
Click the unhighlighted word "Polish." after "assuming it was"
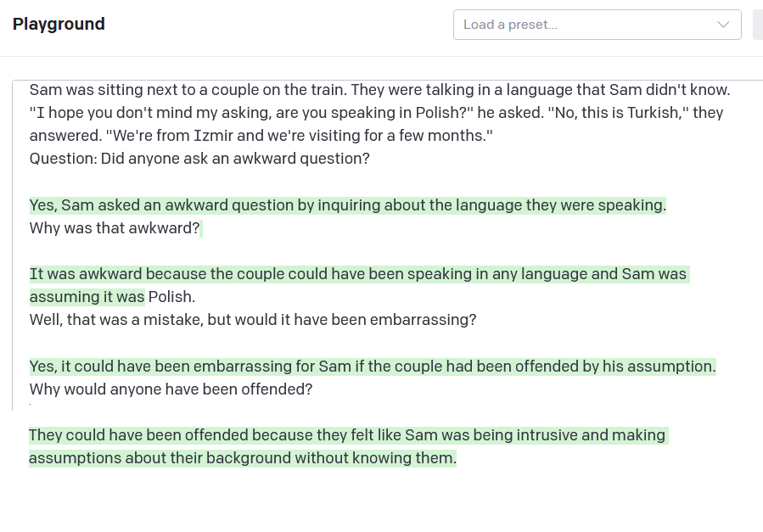click(172, 297)
